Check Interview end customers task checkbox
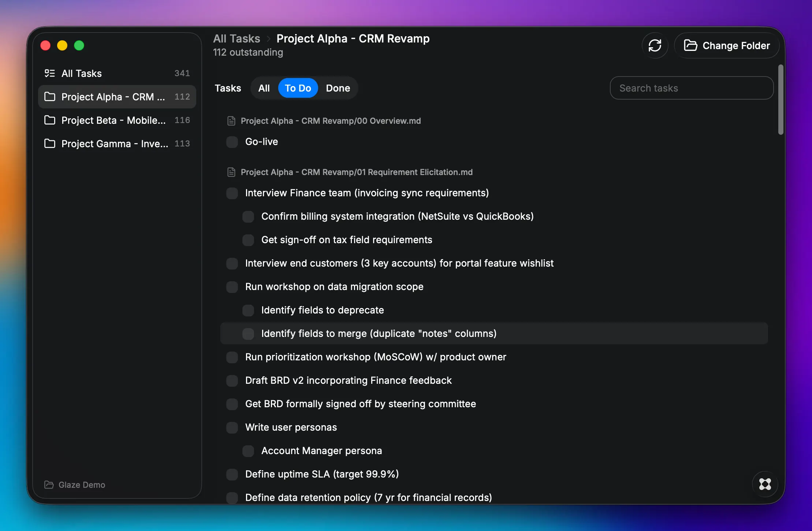812x531 pixels. (232, 263)
